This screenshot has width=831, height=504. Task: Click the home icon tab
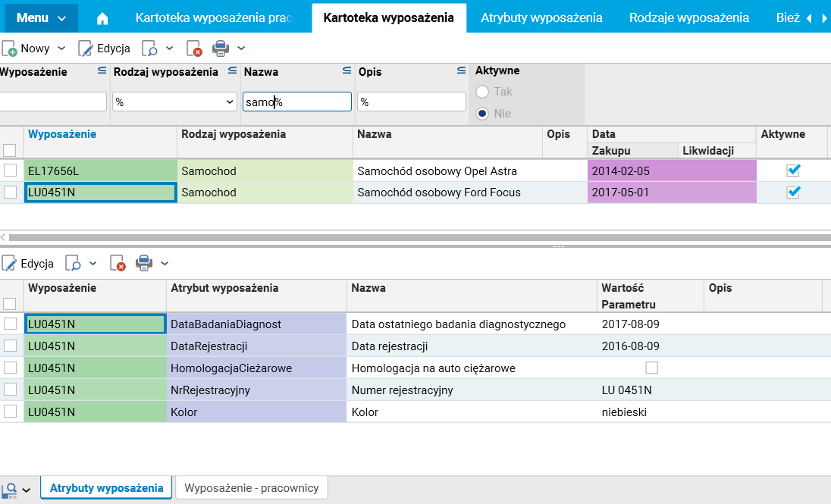tap(103, 17)
